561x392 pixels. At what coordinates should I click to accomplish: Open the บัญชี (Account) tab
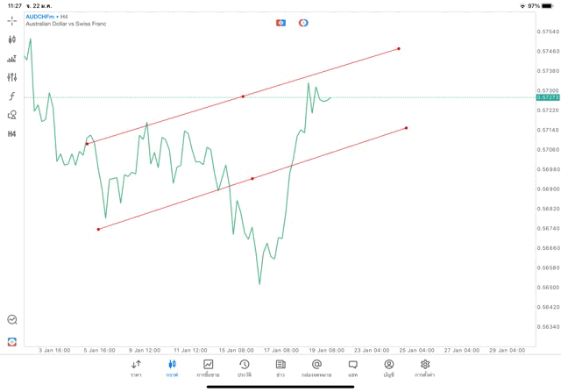pyautogui.click(x=388, y=368)
